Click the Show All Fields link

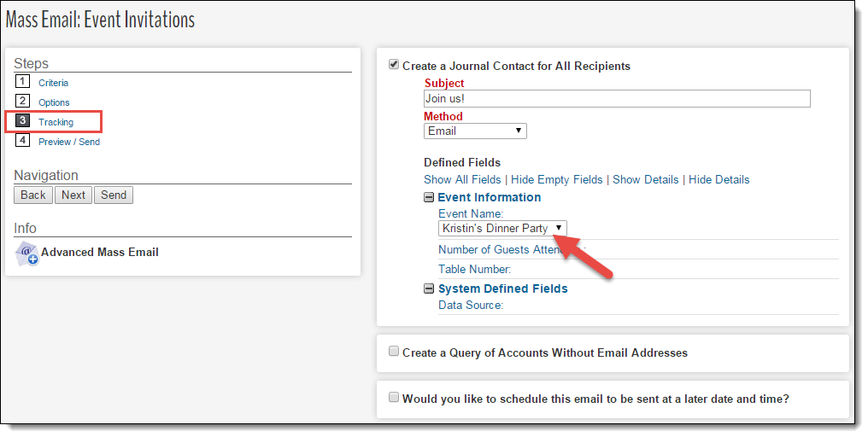point(462,179)
